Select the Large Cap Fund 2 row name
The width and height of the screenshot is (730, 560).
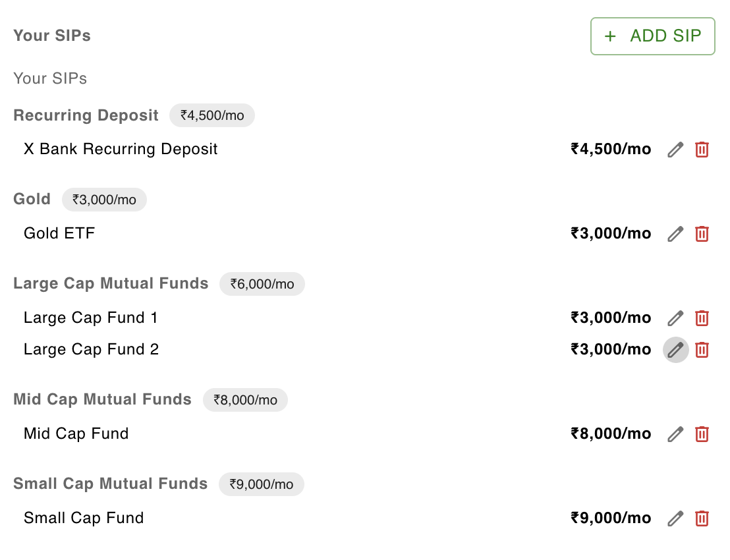click(91, 349)
